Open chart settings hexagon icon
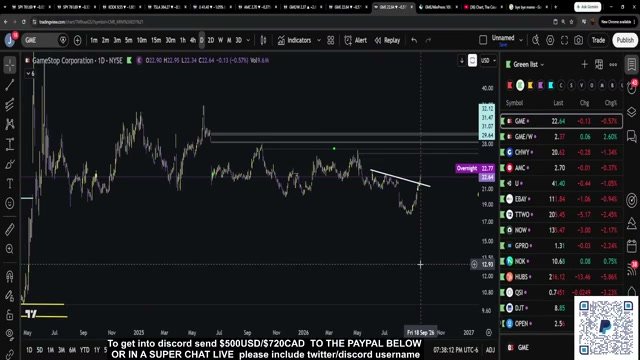640x360 pixels. point(550,40)
